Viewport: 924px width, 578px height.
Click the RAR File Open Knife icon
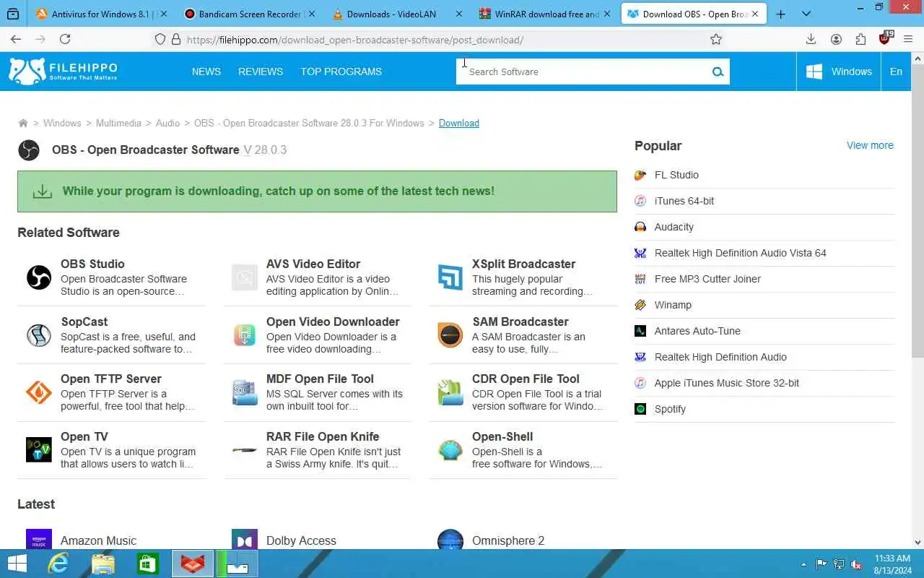245,450
